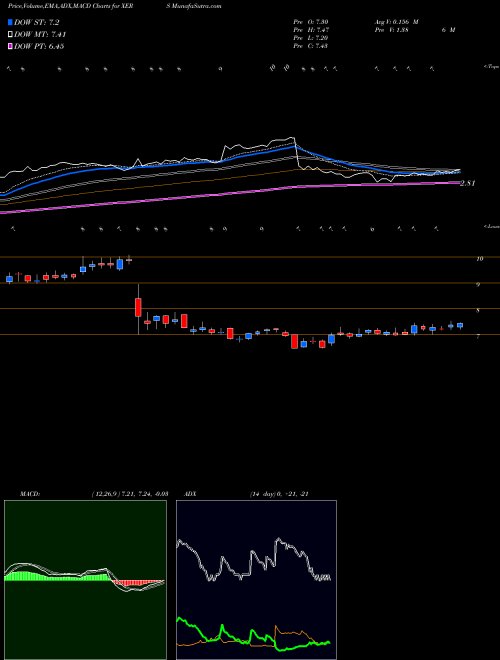Click the large red gap-down candlestick

(138, 307)
